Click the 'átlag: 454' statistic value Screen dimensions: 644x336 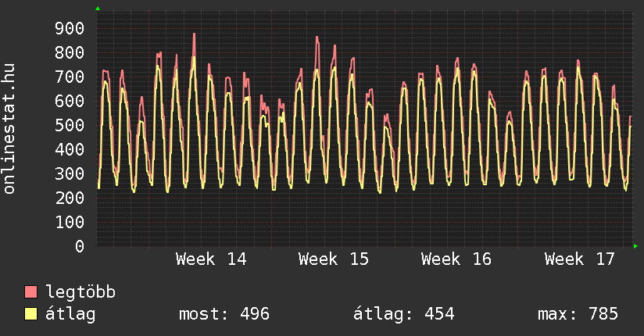[x=404, y=314]
